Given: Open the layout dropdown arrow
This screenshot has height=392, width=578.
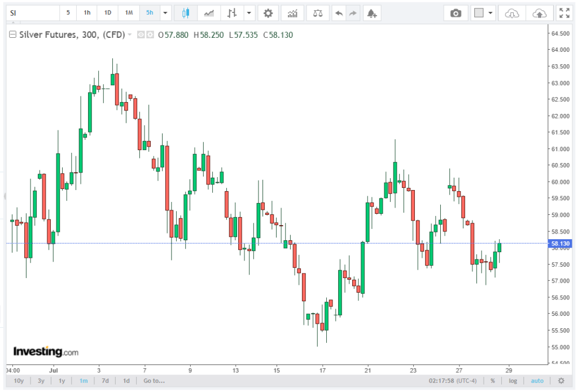Looking at the screenshot, I should (x=491, y=13).
